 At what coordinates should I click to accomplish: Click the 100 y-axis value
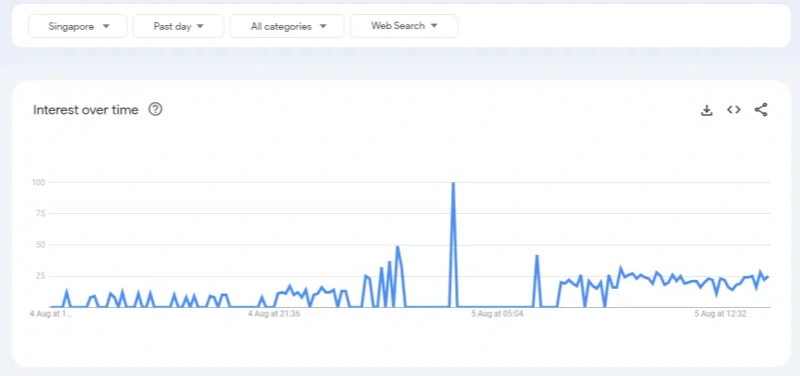[39, 182]
